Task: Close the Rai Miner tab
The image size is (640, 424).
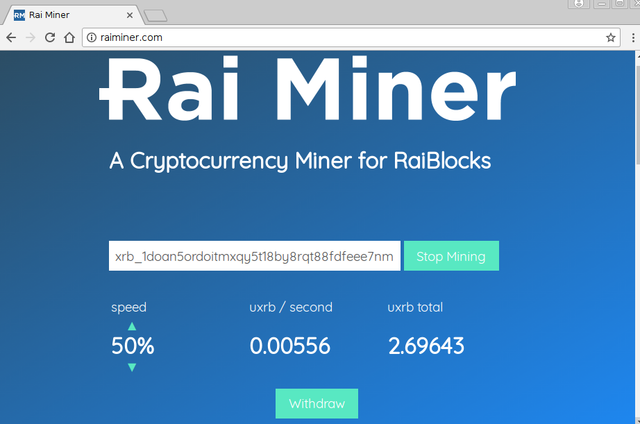Action: tap(130, 15)
